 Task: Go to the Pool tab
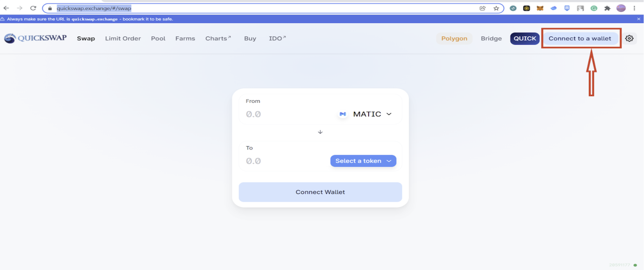point(158,38)
